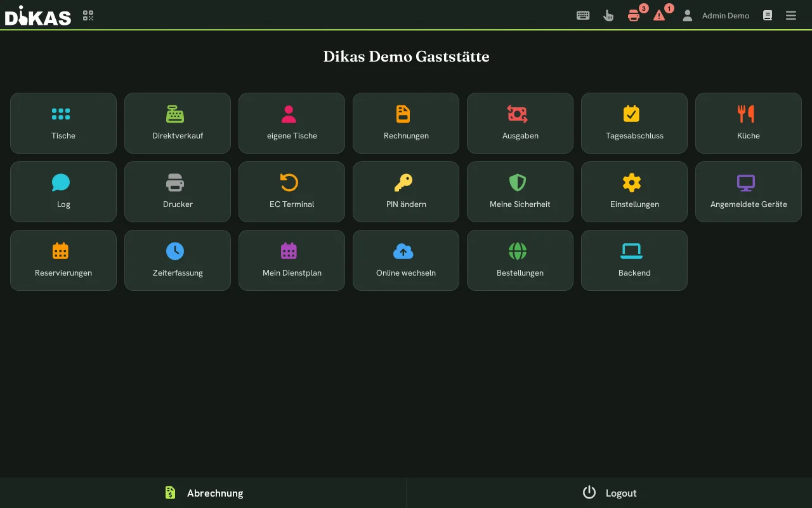The image size is (812, 508).
Task: Open the Drucker tile
Action: click(178, 192)
